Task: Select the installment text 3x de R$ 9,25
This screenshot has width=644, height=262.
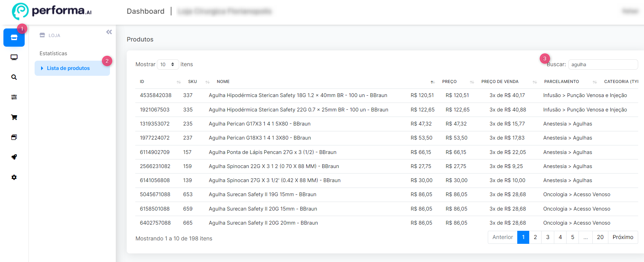Action: pyautogui.click(x=506, y=166)
